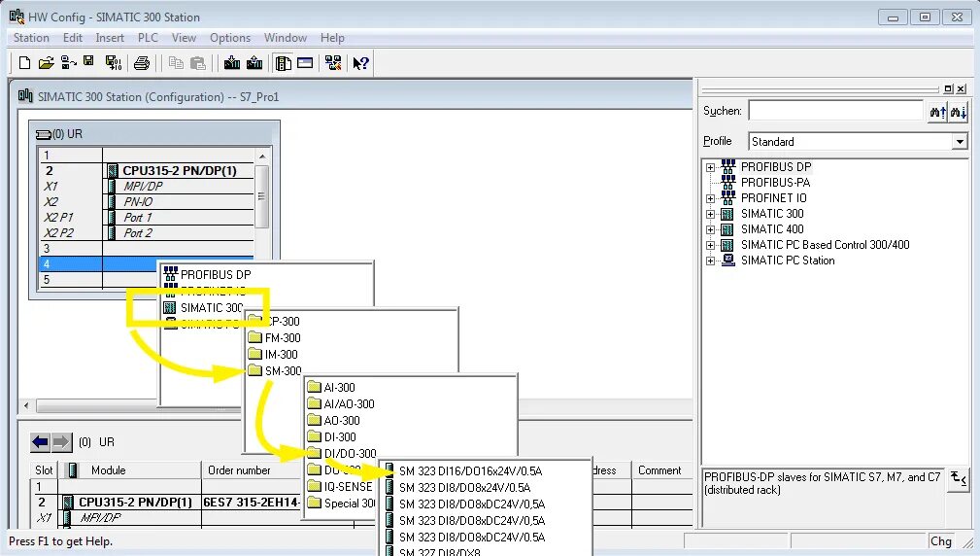
Task: Open the Window menu
Action: tap(285, 38)
